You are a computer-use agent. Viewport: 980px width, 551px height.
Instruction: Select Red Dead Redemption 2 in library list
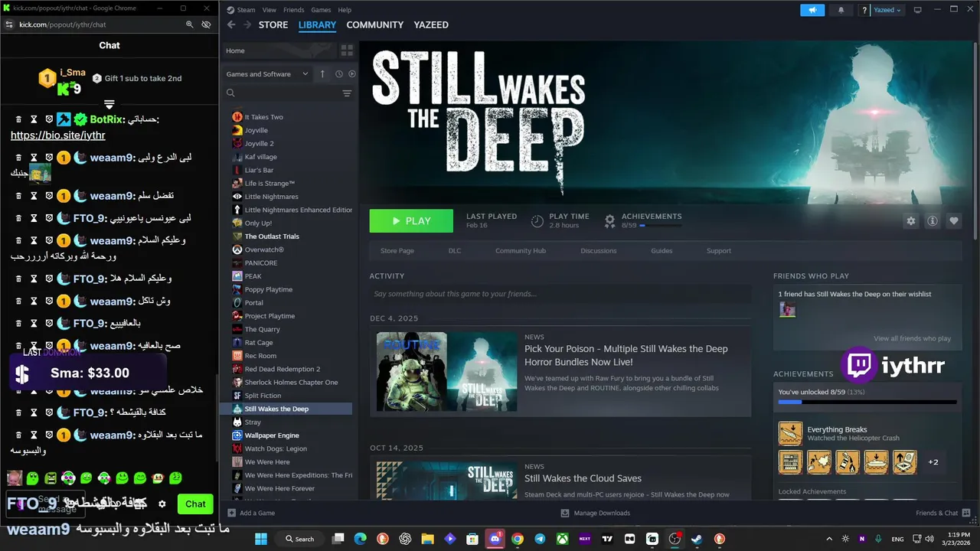click(283, 369)
